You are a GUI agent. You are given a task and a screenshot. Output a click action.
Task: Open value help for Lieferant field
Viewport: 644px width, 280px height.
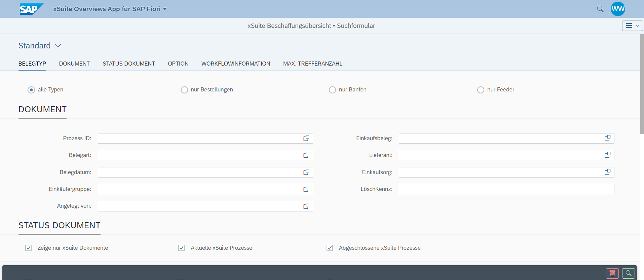pos(607,155)
